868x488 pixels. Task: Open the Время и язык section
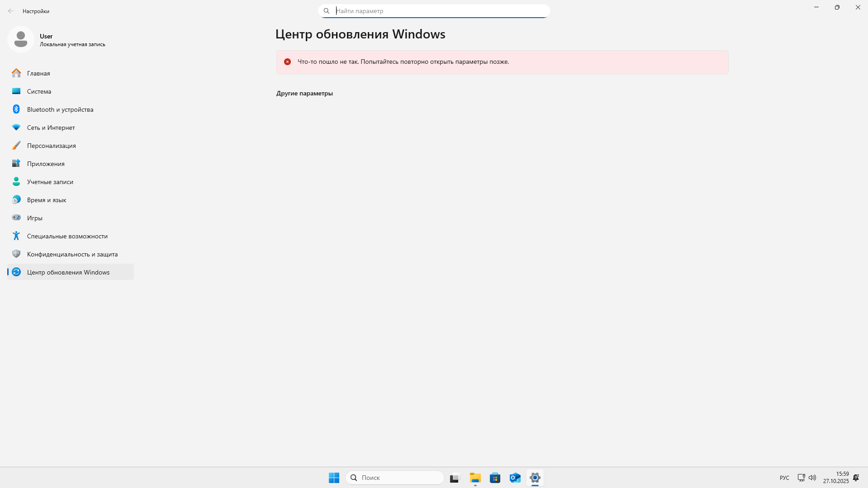pos(47,200)
